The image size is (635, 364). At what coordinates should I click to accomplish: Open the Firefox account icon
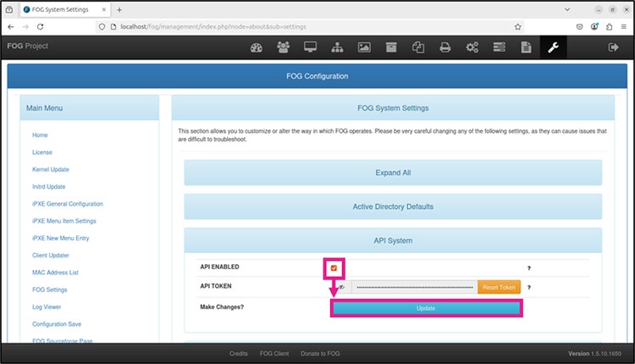[x=594, y=27]
